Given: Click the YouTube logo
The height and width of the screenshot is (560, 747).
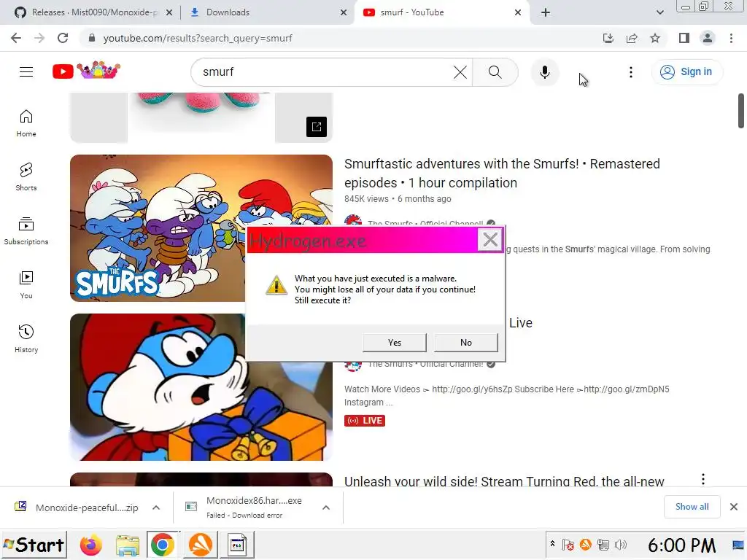Looking at the screenshot, I should click(x=86, y=71).
